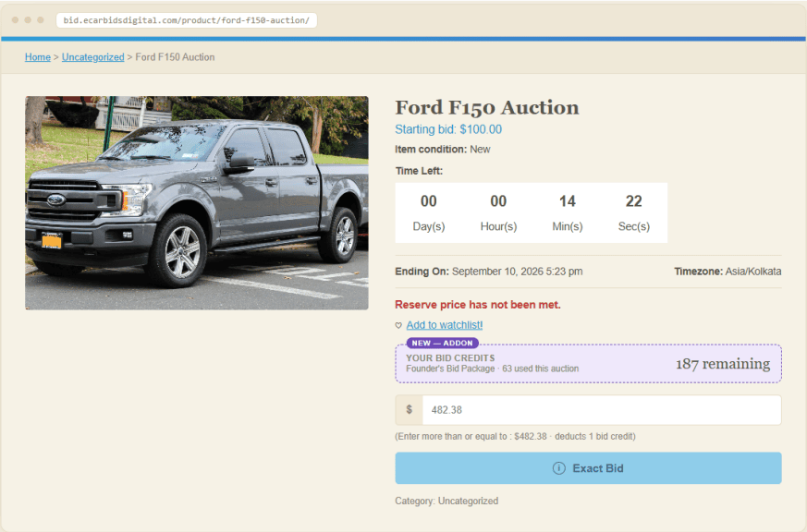
Task: Open the Home breadcrumb link
Action: pyautogui.click(x=38, y=57)
